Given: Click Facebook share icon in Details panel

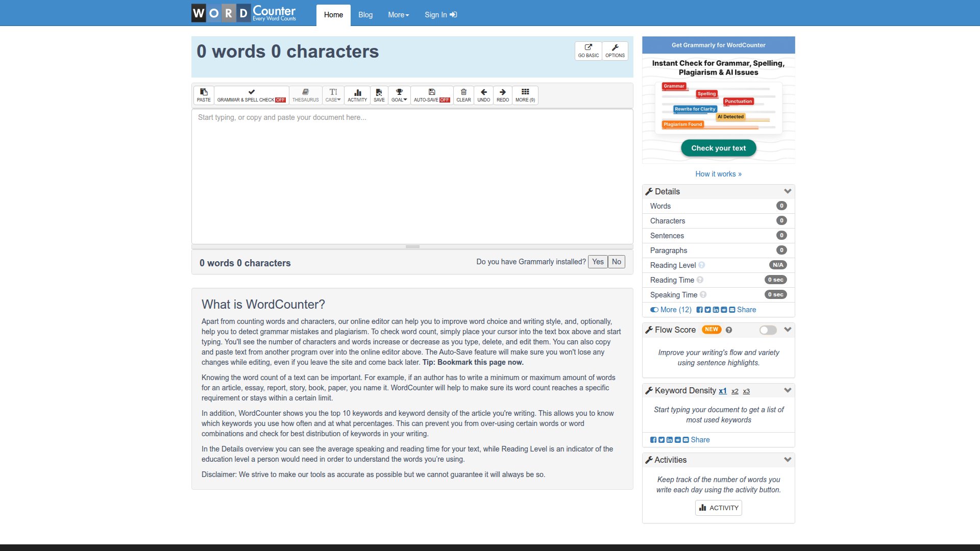Looking at the screenshot, I should (700, 310).
